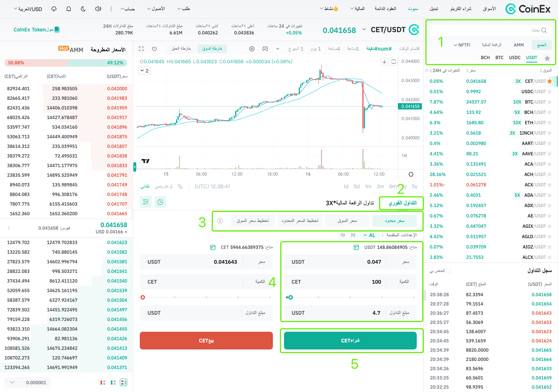Show sell orders only in order book
558x392 pixels.
(103, 382)
